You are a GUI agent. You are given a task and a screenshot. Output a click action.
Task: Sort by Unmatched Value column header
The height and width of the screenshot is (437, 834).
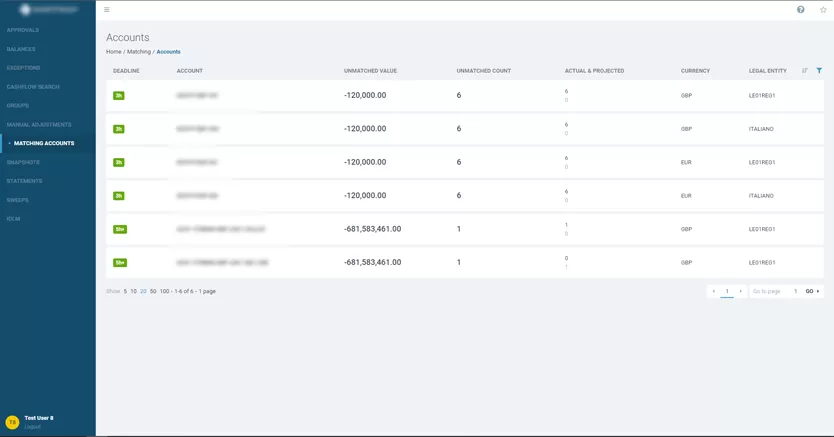tap(370, 71)
